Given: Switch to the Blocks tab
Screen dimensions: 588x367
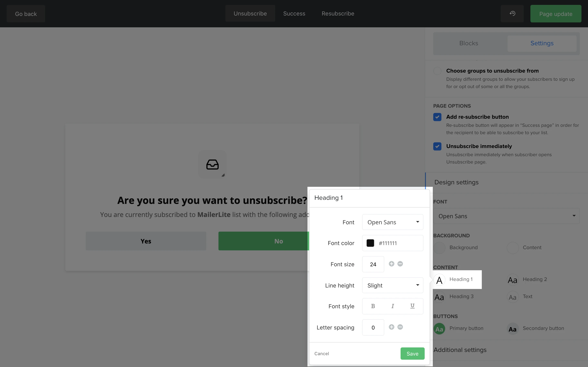Looking at the screenshot, I should point(468,43).
